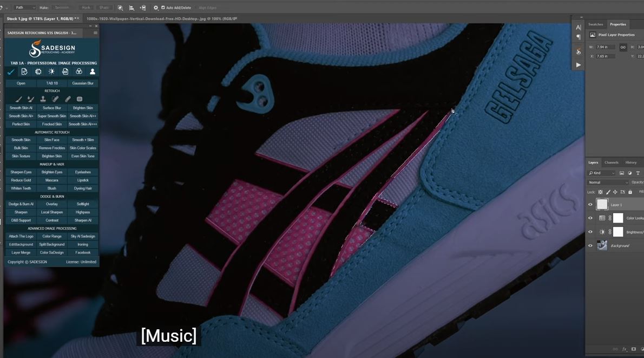Select the Background layer thumbnail
This screenshot has width=644, height=358.
tap(602, 245)
